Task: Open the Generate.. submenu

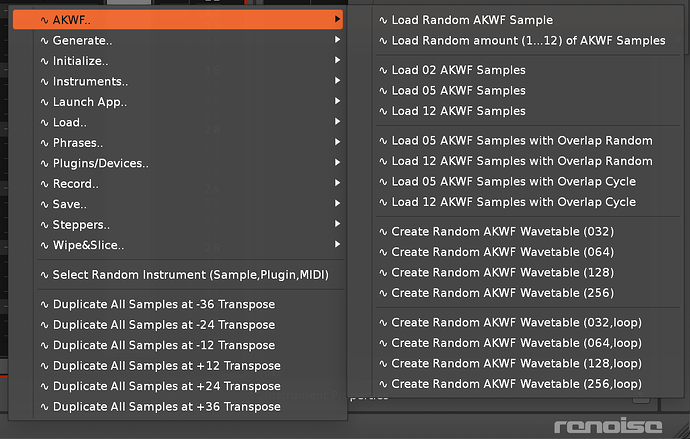Action: 178,40
